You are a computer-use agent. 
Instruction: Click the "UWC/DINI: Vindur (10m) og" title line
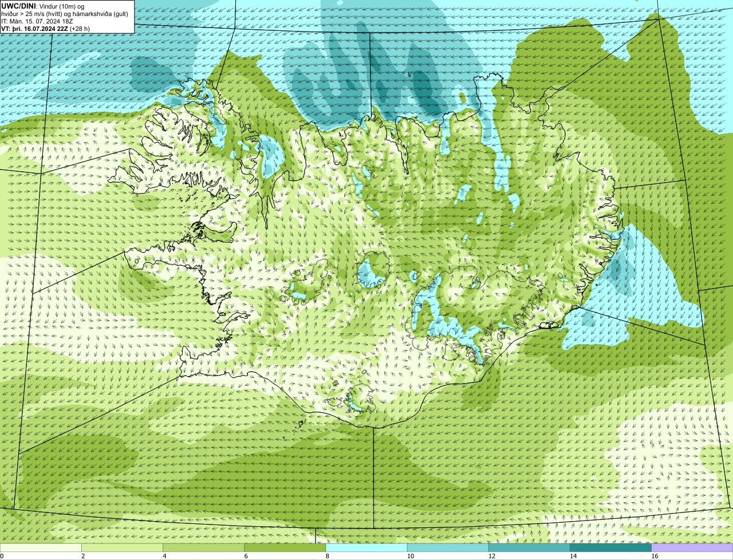click(x=43, y=6)
